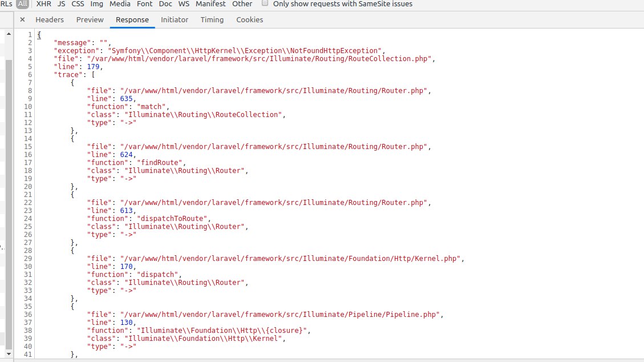Screen dimensions: 644x362
Task: Click line number 41 in the gutter
Action: (28, 354)
